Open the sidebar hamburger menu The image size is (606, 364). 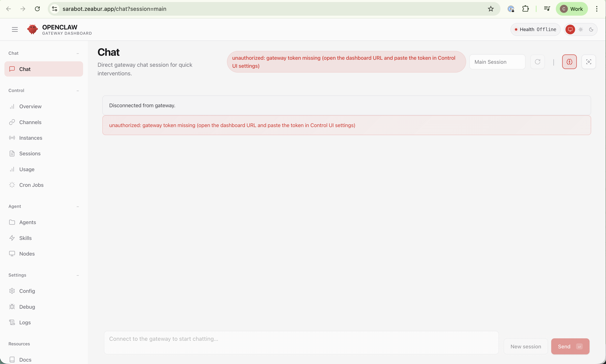[x=14, y=29]
